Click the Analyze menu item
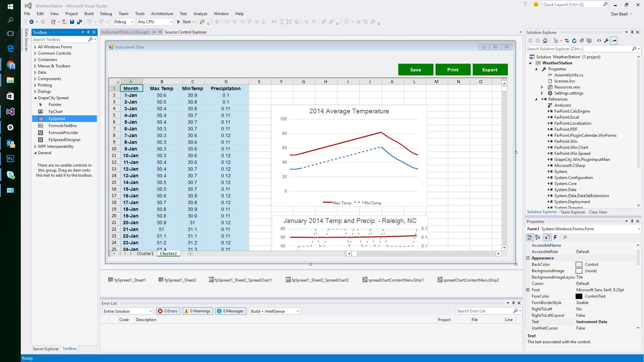 pos(200,14)
